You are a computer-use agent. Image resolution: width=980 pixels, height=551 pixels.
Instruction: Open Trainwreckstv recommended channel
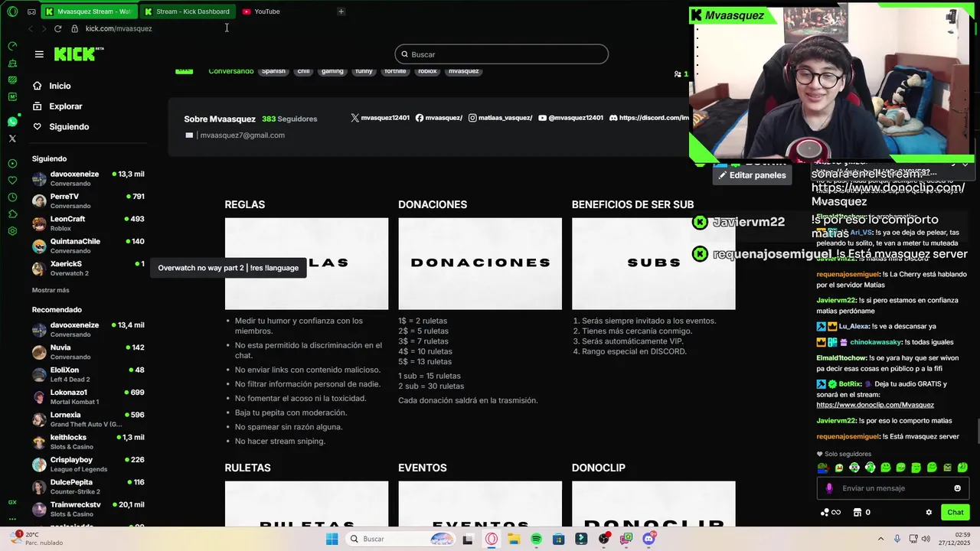[x=88, y=509]
